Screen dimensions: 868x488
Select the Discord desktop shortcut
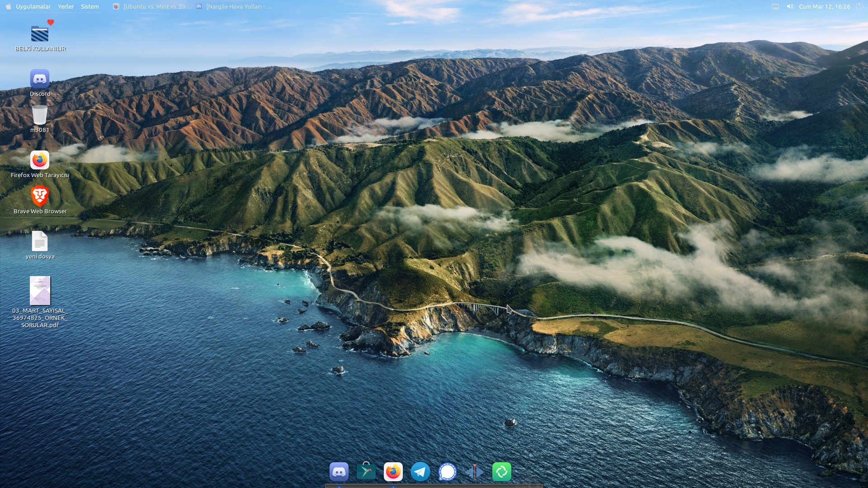pos(40,79)
